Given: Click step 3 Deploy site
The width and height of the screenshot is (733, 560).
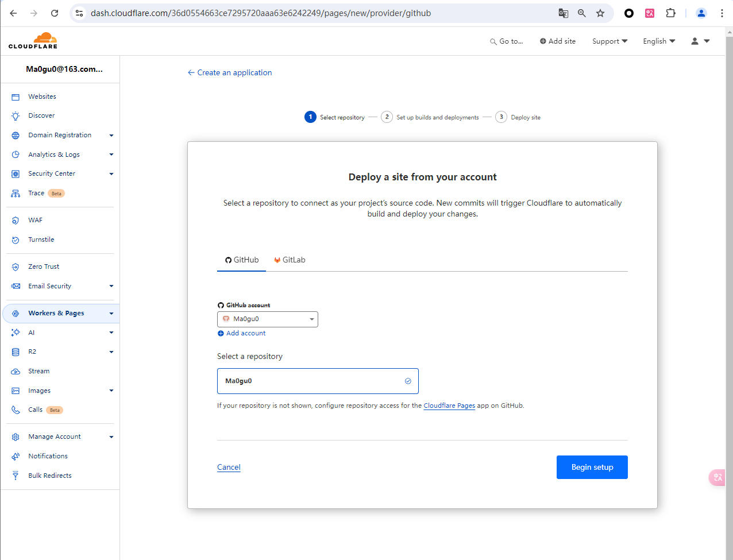Looking at the screenshot, I should click(518, 117).
